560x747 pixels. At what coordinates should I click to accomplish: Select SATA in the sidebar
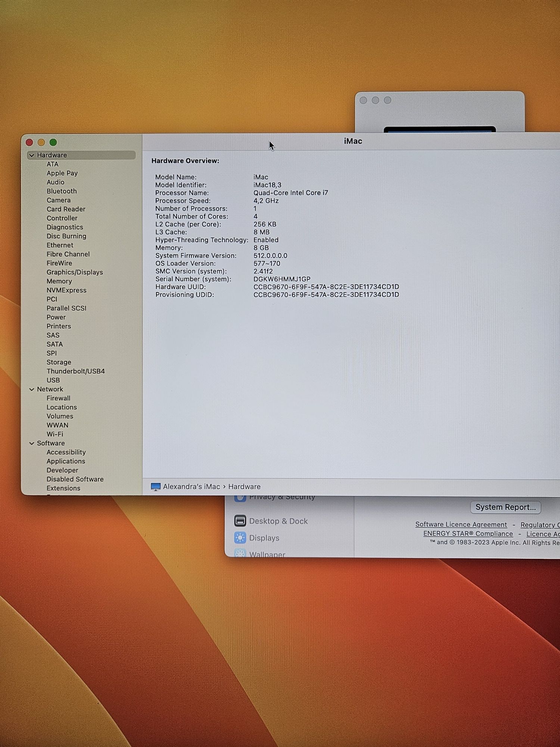pyautogui.click(x=55, y=344)
